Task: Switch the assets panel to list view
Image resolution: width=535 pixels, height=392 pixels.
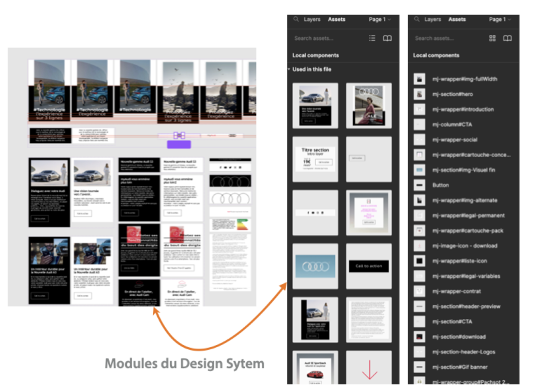Action: (x=372, y=38)
